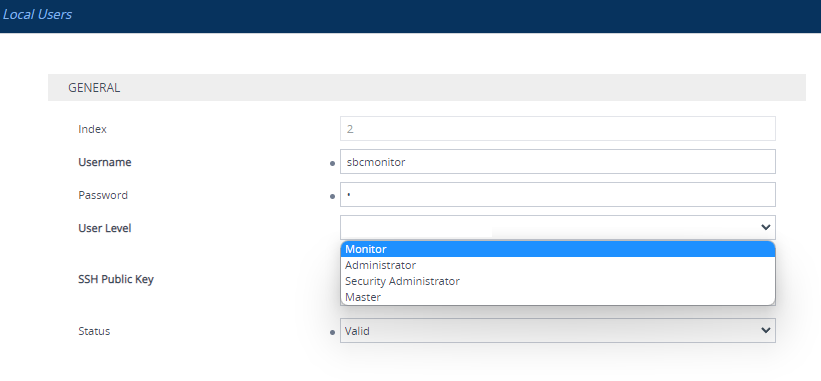Screen dimensions: 821x381
Task: Open the User Level dropdown
Action: pyautogui.click(x=558, y=228)
